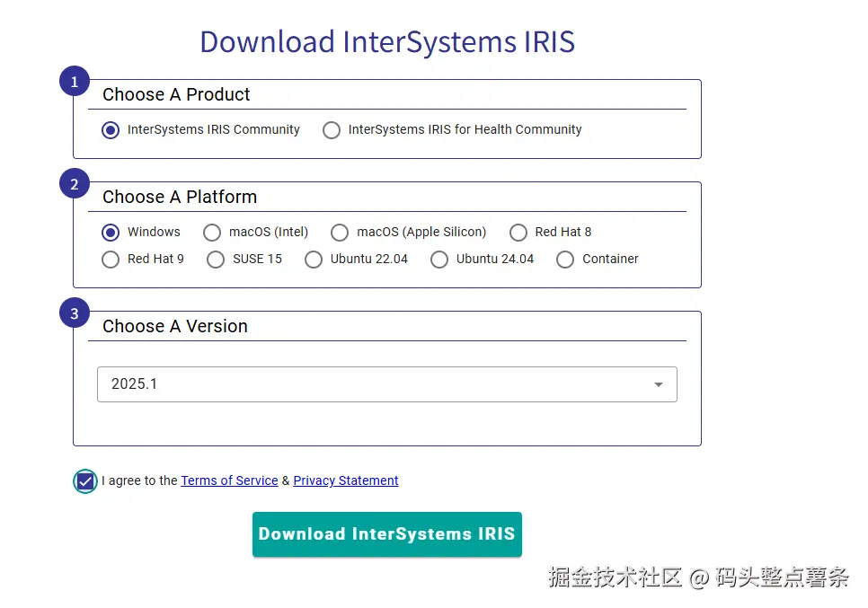Pick macOS (Intel) platform
The width and height of the screenshot is (868, 608).
(x=212, y=233)
